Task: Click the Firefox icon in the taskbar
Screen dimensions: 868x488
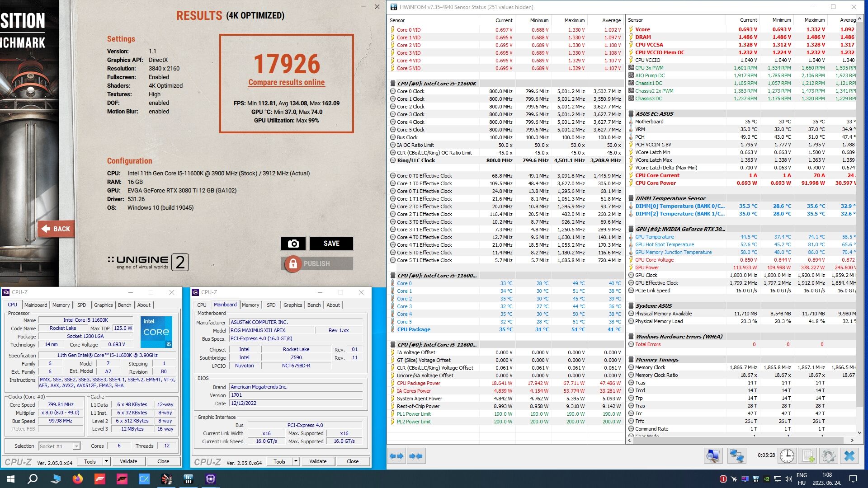Action: tap(78, 479)
